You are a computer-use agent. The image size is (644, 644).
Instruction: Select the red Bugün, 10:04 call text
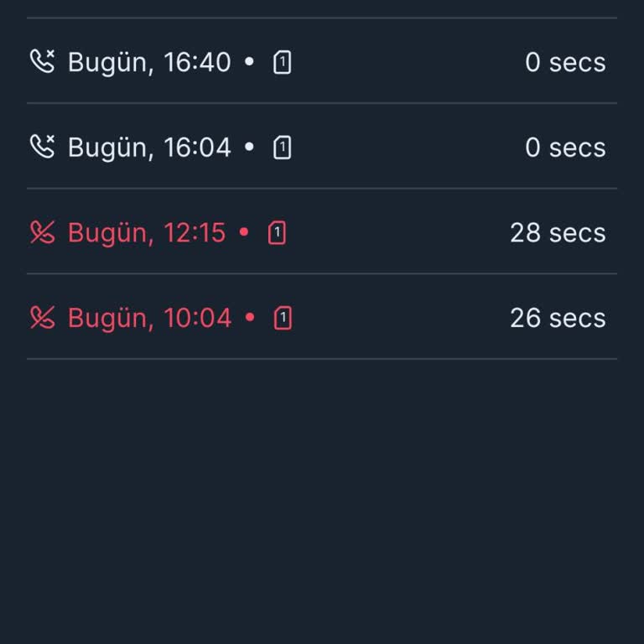(149, 319)
